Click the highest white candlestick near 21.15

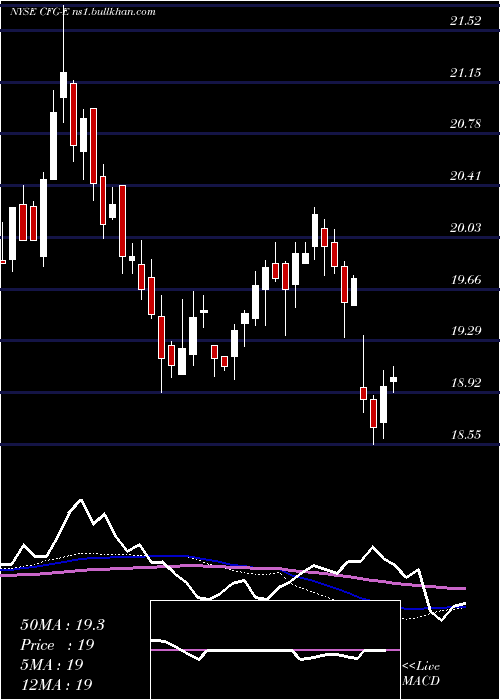63,85
